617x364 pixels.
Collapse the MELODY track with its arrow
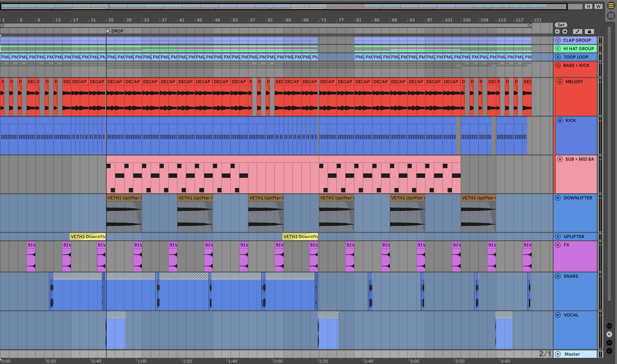[560, 82]
